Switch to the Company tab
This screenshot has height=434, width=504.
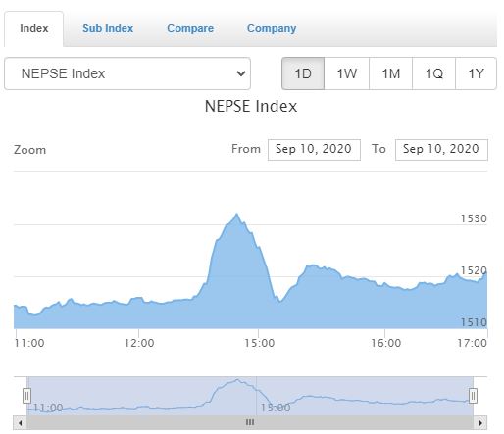272,28
